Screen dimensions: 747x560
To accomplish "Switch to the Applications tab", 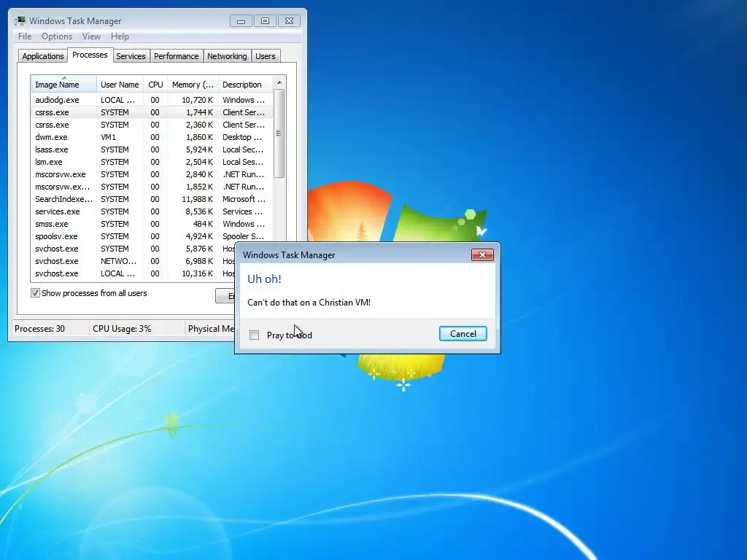I will 43,56.
